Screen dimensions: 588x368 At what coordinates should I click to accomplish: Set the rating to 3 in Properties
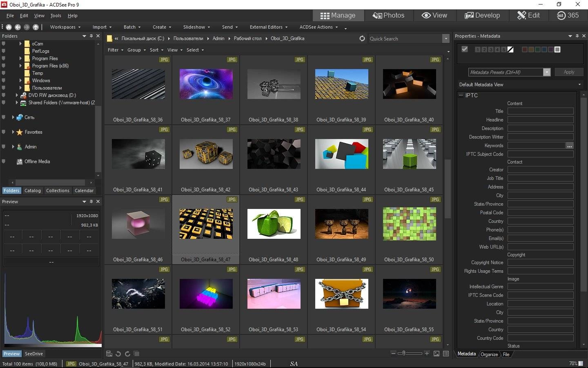[x=491, y=49]
